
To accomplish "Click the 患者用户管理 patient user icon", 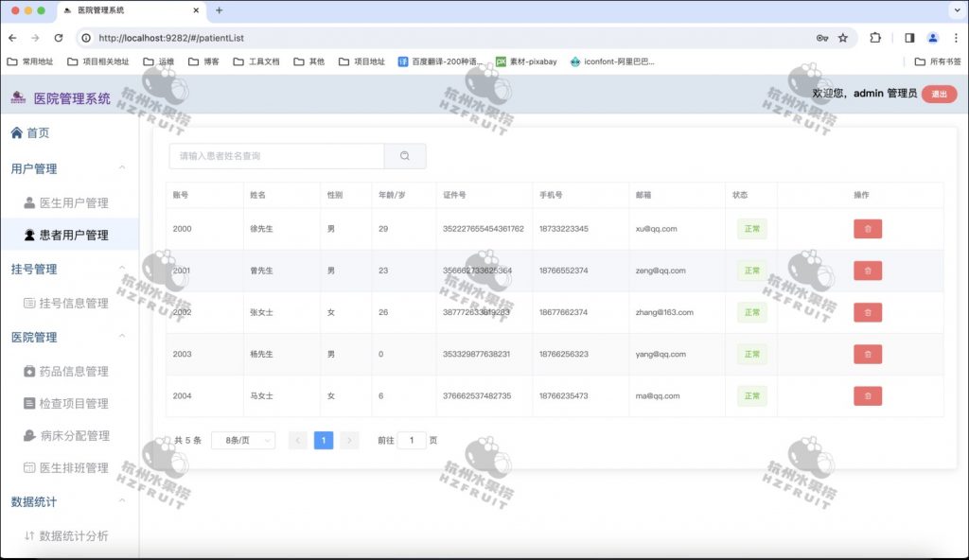I will click(x=28, y=235).
